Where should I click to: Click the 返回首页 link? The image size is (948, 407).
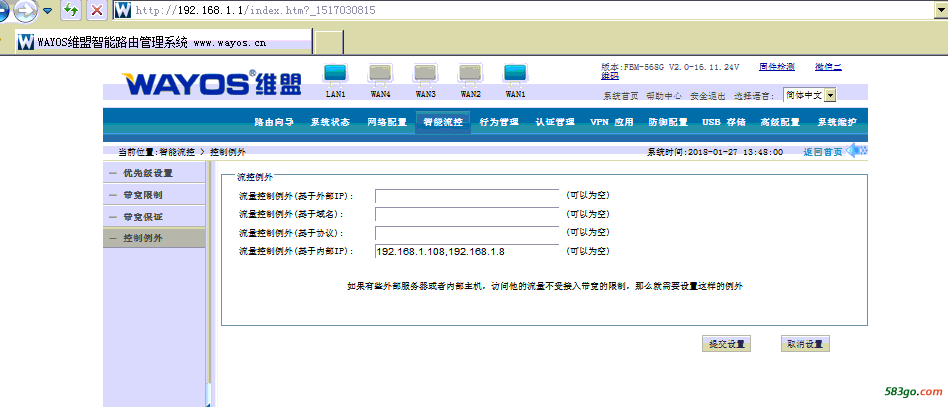823,151
